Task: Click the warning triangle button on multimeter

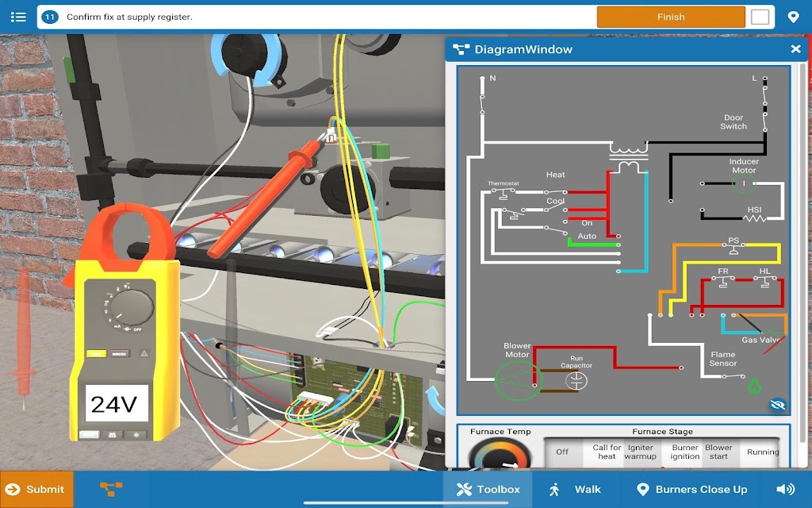Action: [x=144, y=353]
